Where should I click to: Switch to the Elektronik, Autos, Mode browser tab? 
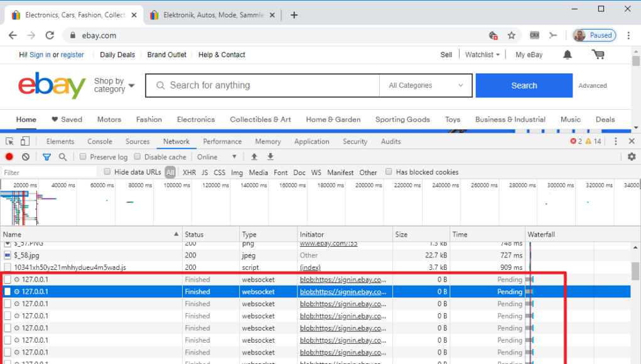213,16
